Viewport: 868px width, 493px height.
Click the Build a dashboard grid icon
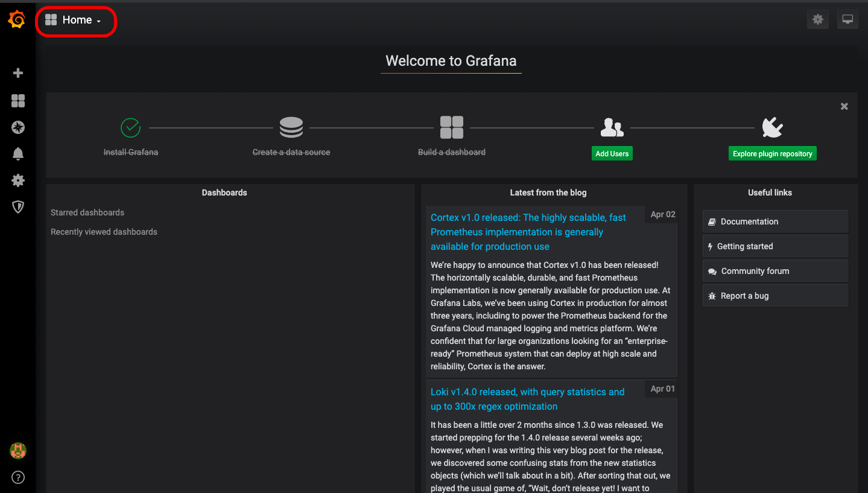pos(452,127)
